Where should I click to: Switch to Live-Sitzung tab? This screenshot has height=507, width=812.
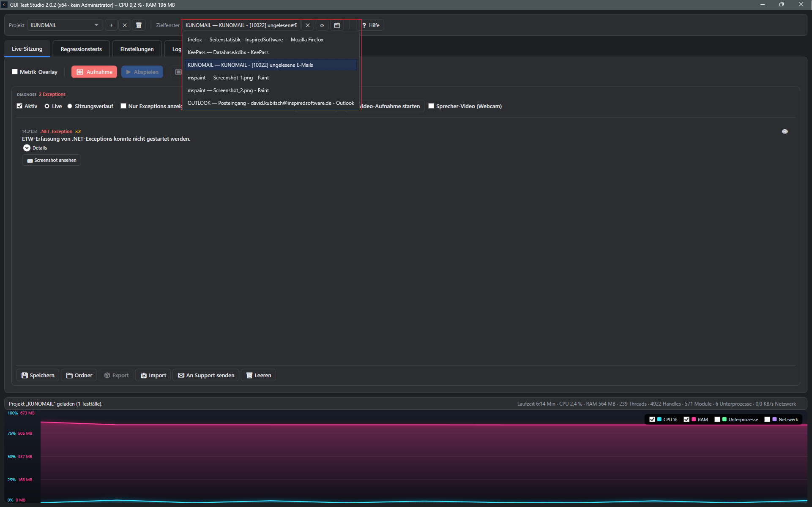[27, 49]
